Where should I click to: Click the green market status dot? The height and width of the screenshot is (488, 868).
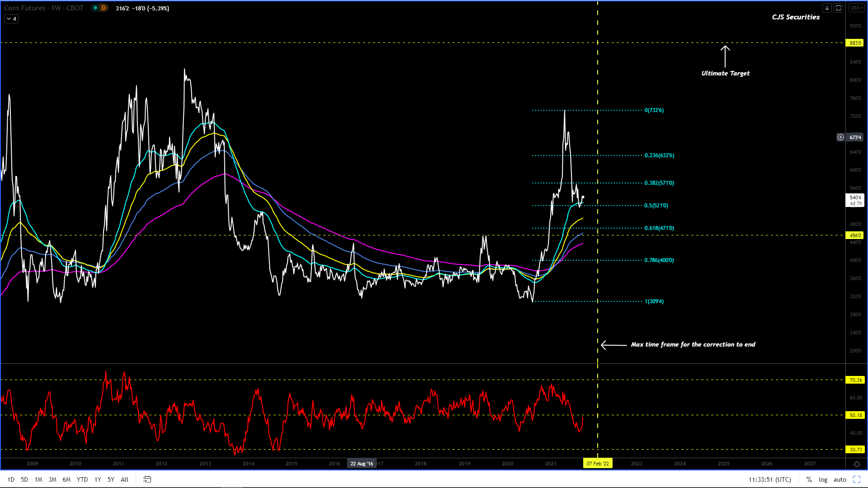pos(95,8)
